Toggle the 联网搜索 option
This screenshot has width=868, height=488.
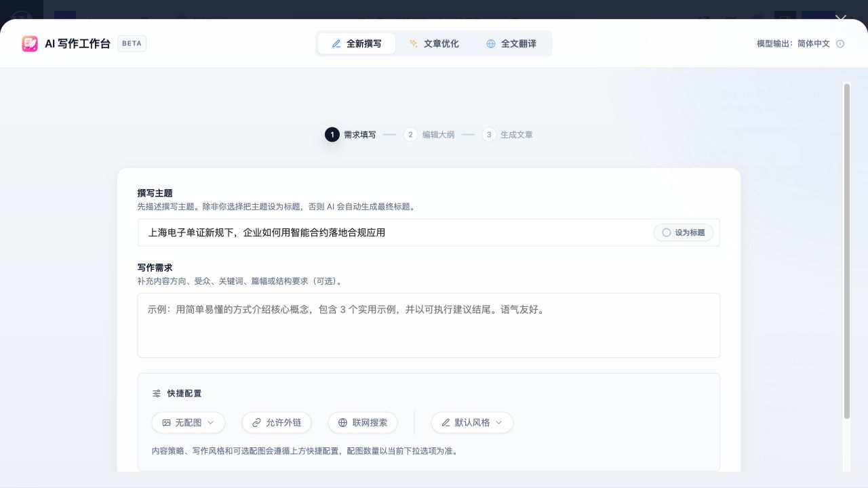click(363, 422)
